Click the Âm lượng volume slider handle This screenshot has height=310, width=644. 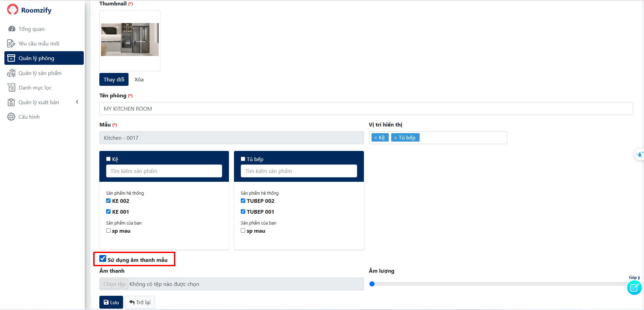click(372, 284)
